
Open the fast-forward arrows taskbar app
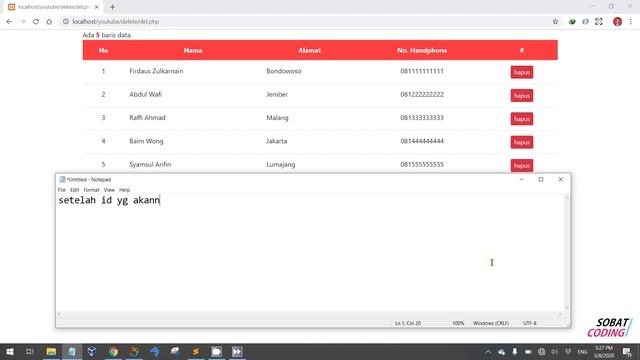point(237,351)
